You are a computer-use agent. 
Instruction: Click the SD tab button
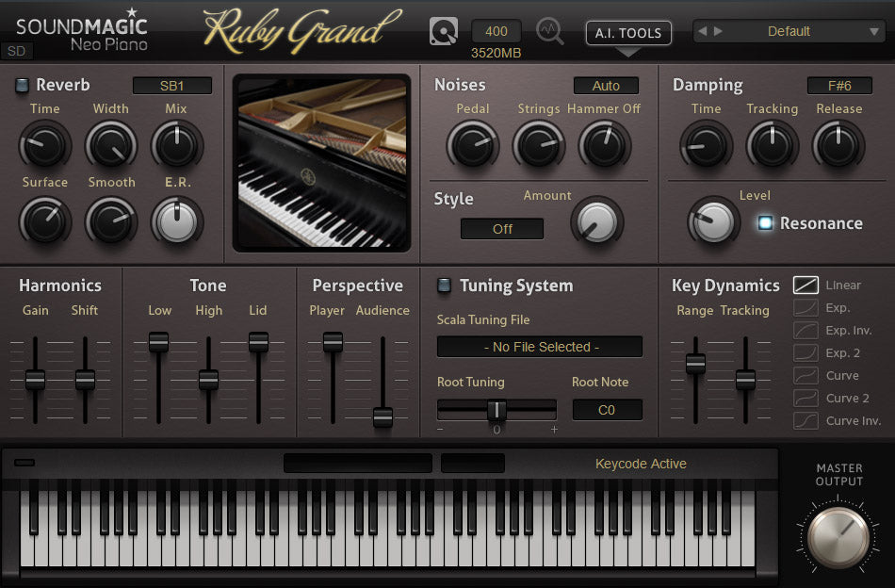[15, 51]
